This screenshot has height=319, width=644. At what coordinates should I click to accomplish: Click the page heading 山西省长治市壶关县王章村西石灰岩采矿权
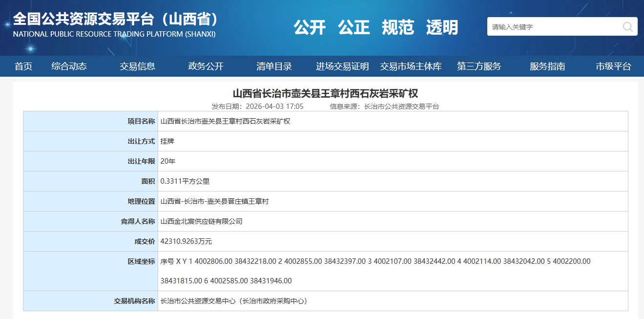click(325, 93)
